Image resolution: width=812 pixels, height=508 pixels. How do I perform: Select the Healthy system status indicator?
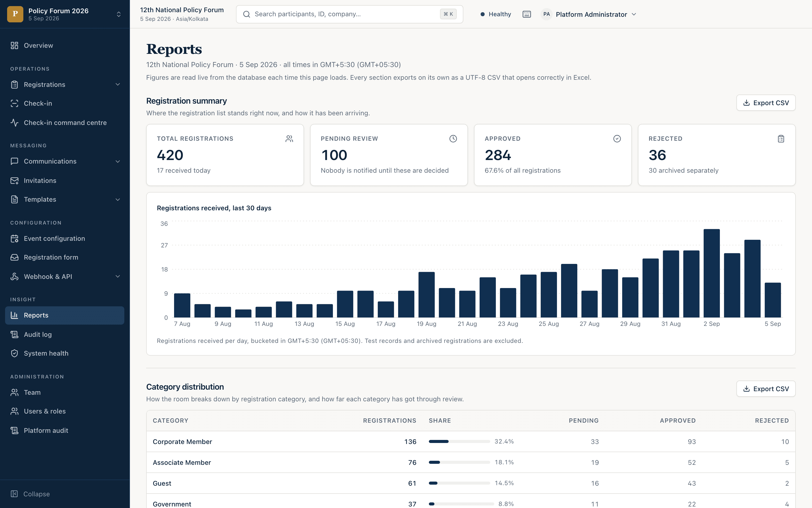click(496, 14)
